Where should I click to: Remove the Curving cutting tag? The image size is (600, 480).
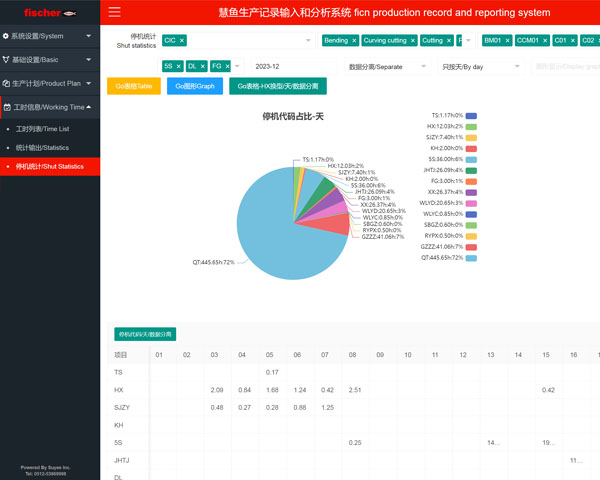[x=411, y=41]
